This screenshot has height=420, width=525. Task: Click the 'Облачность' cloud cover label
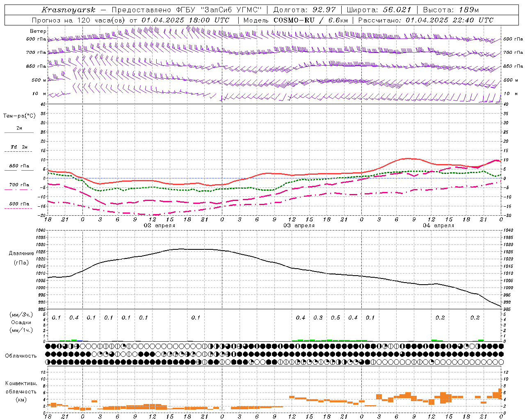pyautogui.click(x=21, y=356)
